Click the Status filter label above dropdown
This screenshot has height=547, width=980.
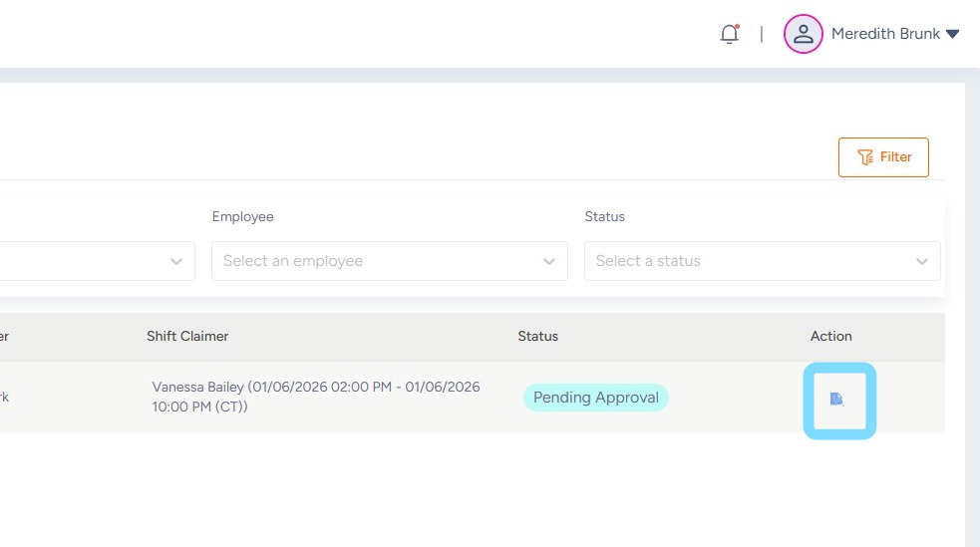pyautogui.click(x=604, y=216)
